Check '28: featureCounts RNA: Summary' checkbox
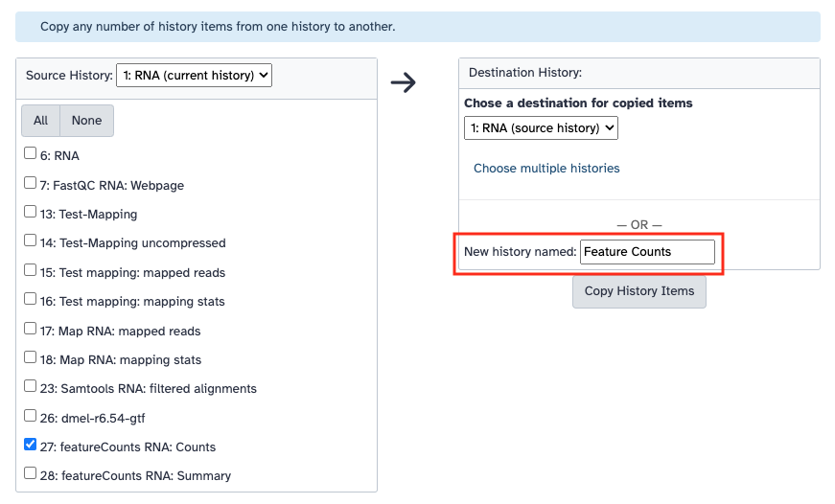 pos(31,473)
